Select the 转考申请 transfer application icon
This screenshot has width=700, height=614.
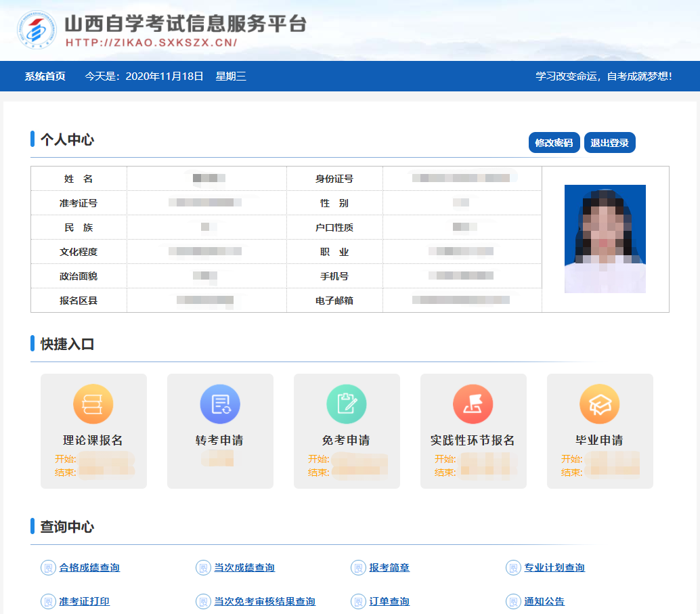click(219, 403)
